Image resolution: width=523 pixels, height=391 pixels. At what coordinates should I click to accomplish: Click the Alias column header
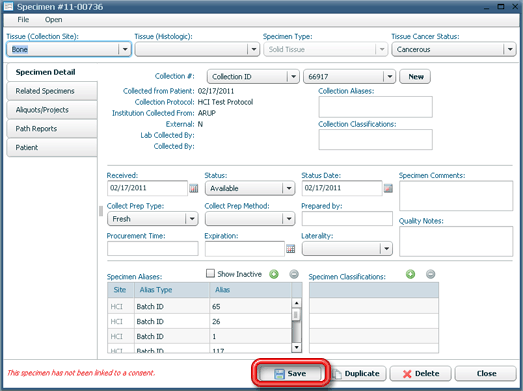250,290
